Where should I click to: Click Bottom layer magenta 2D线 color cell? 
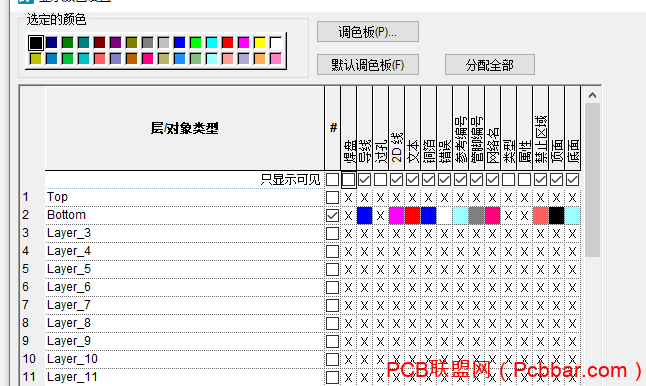click(x=396, y=215)
